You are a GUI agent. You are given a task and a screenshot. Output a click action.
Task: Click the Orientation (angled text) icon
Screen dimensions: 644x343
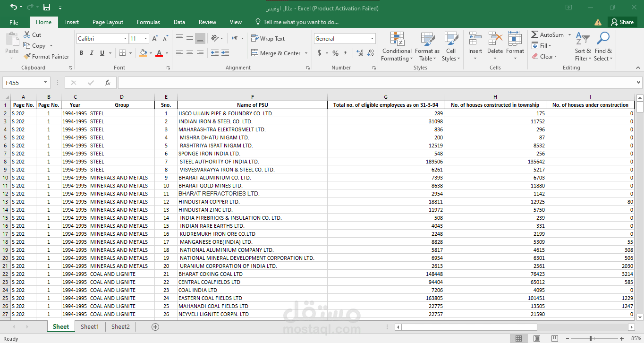tap(215, 38)
